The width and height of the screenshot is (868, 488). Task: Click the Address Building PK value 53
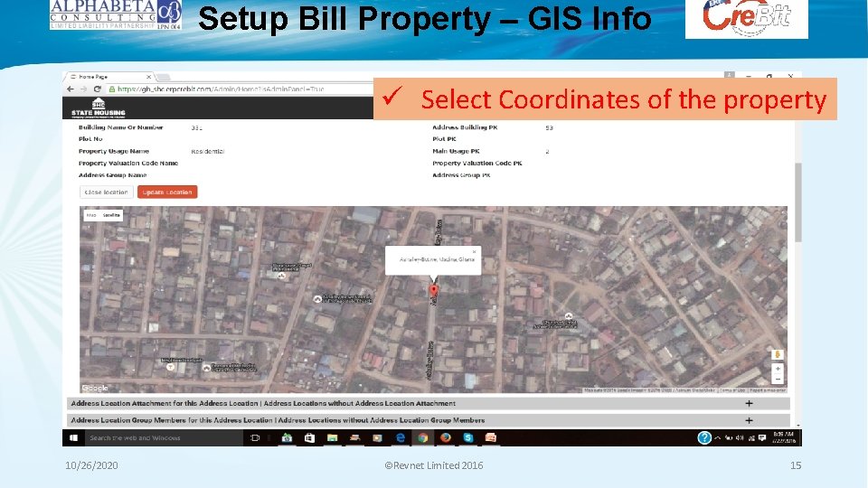[x=549, y=127]
